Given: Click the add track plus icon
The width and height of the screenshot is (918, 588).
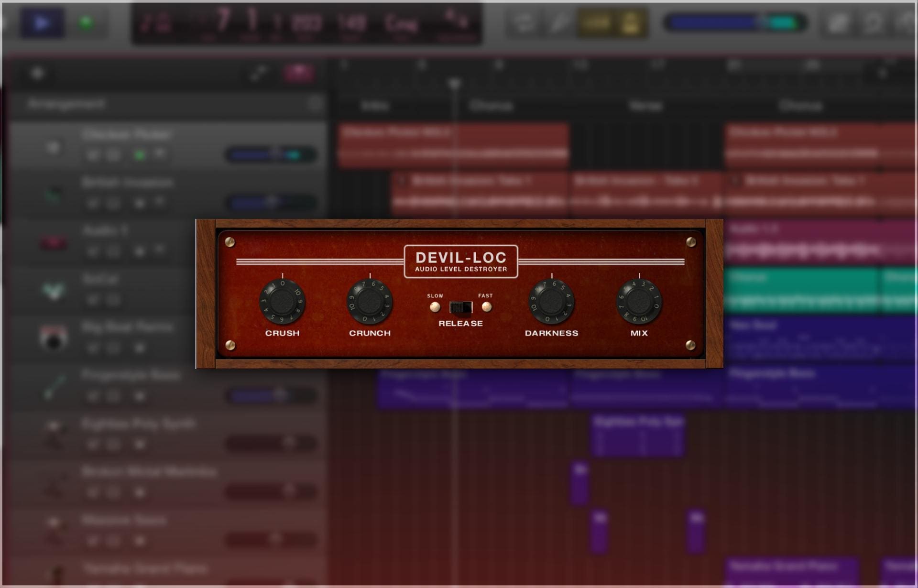Looking at the screenshot, I should click(37, 73).
